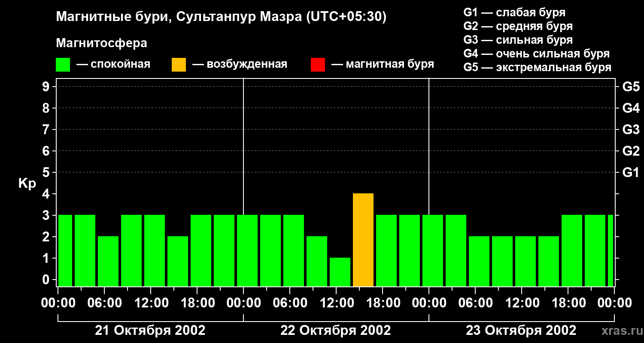Click the G2 label on the right axis
Screen dimensions: 644x343
[x=631, y=151]
